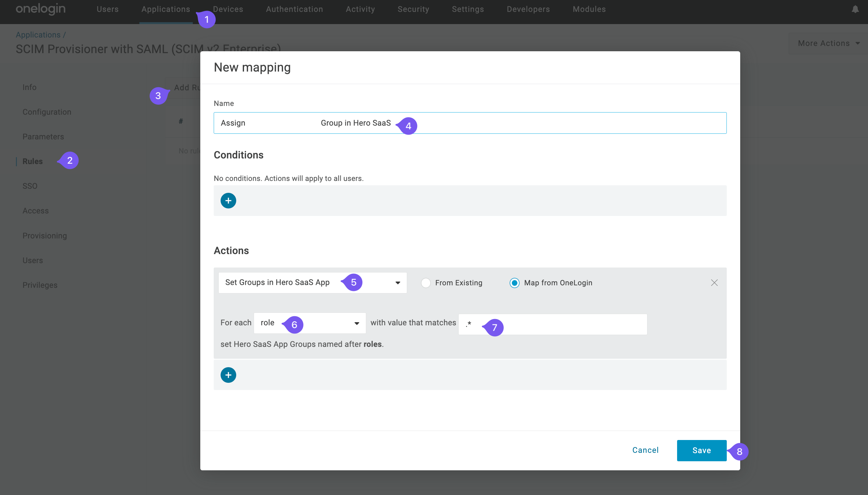
Task: Open the Set Groups in Hero SaaS App dropdown
Action: point(398,282)
